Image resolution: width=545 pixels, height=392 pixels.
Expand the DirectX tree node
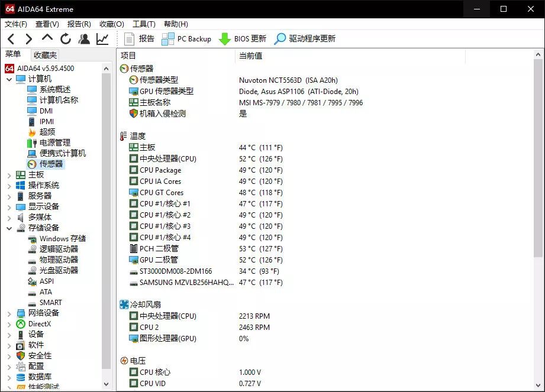[9, 324]
